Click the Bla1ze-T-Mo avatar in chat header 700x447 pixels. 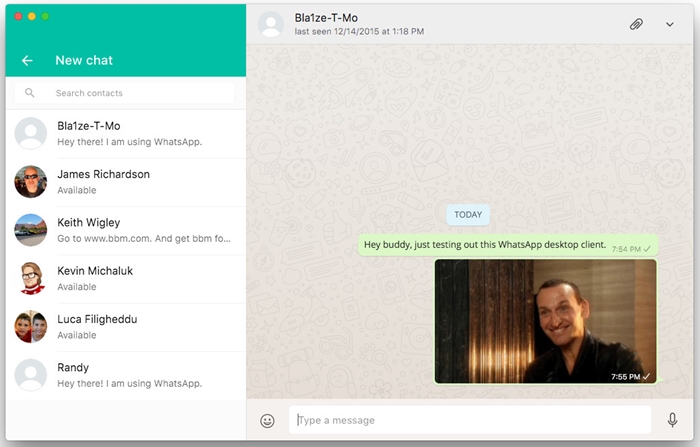(271, 24)
